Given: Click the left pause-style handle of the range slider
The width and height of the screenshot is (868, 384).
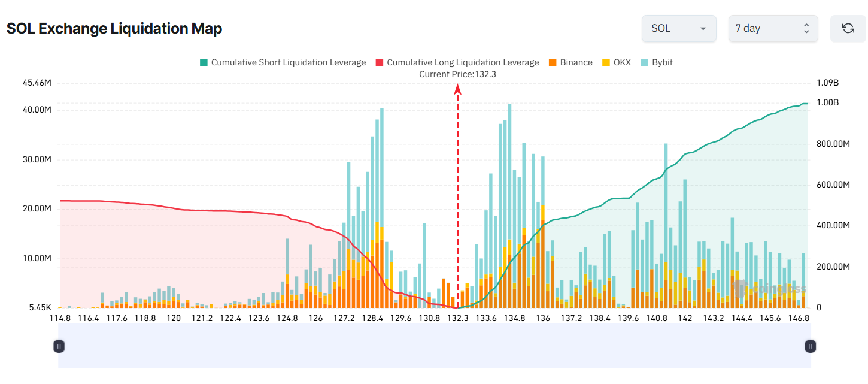Looking at the screenshot, I should [58, 346].
